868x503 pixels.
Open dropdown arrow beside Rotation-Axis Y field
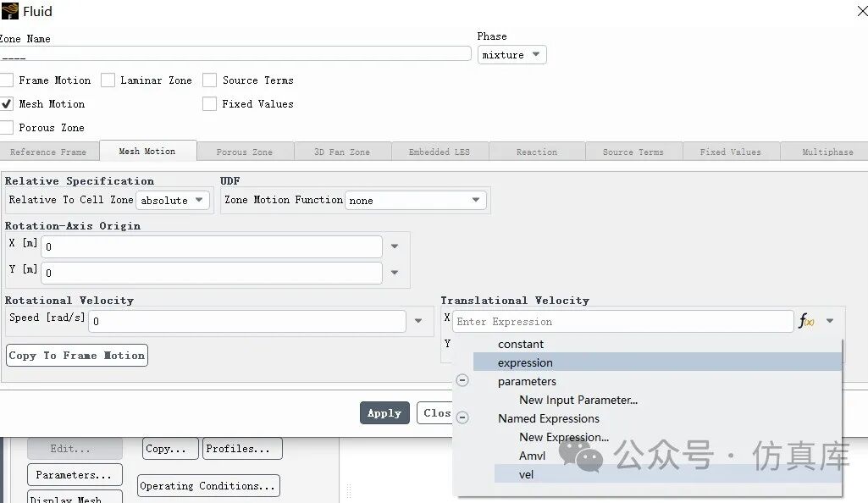(395, 273)
